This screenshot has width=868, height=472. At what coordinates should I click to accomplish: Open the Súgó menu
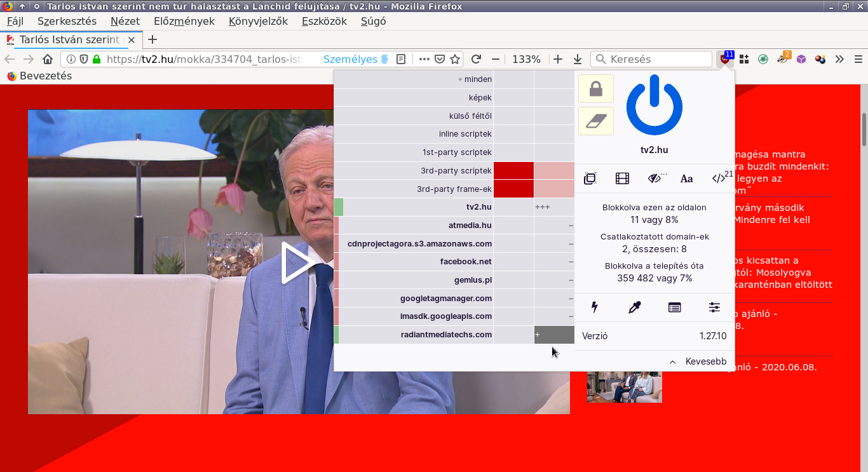click(x=374, y=21)
